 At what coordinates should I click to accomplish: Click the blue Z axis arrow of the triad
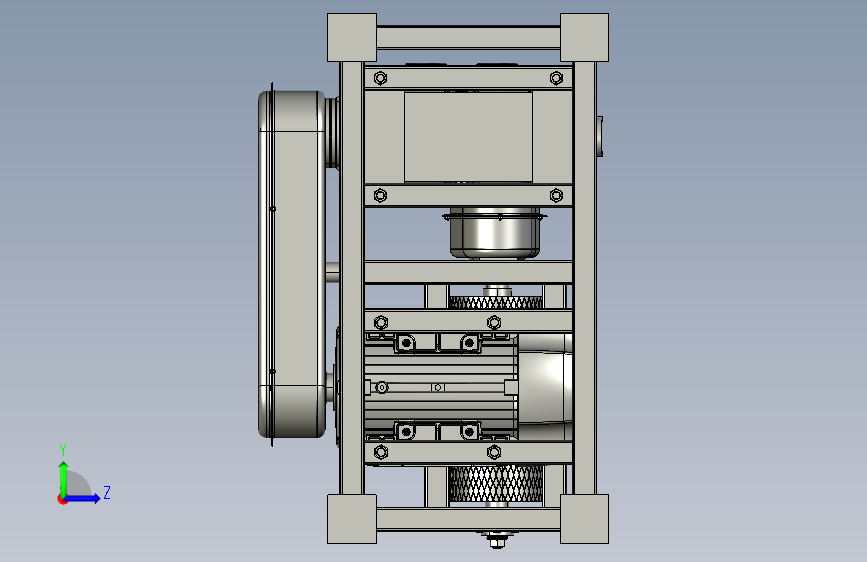click(83, 498)
